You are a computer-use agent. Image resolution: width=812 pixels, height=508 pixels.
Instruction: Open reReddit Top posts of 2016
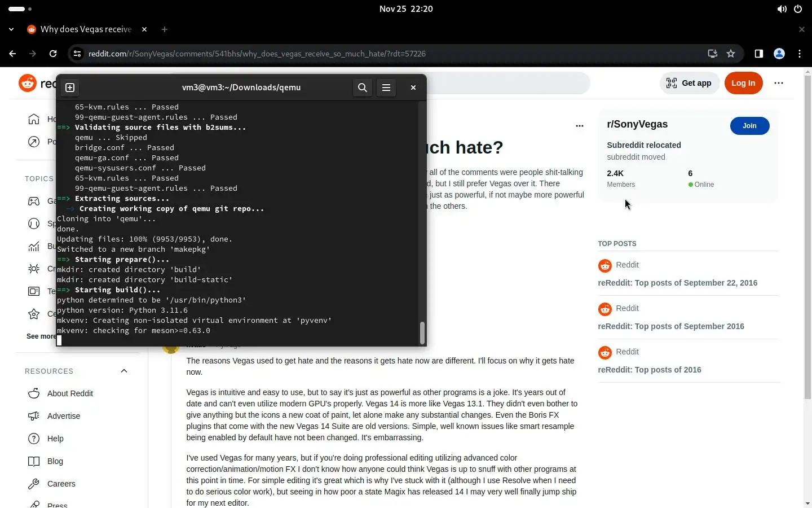[x=650, y=370]
